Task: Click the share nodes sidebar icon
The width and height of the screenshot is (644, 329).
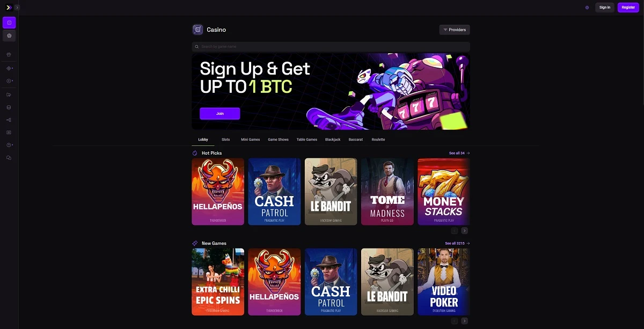Action: [x=9, y=120]
